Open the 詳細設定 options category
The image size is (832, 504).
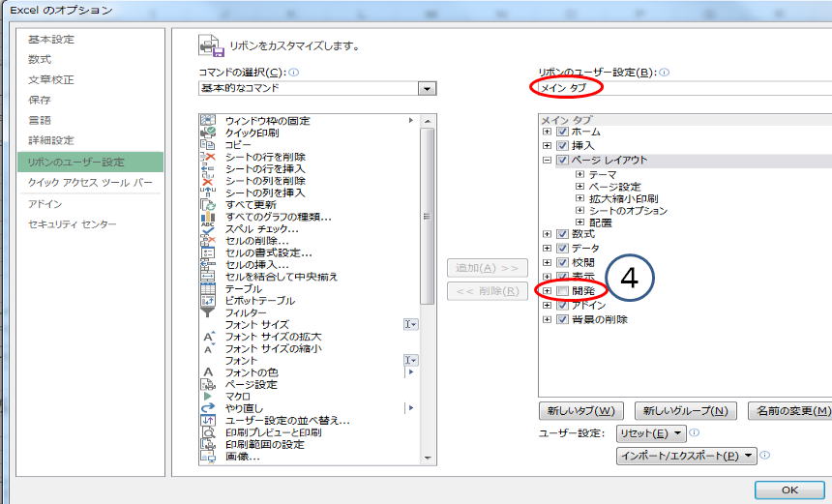[51, 140]
